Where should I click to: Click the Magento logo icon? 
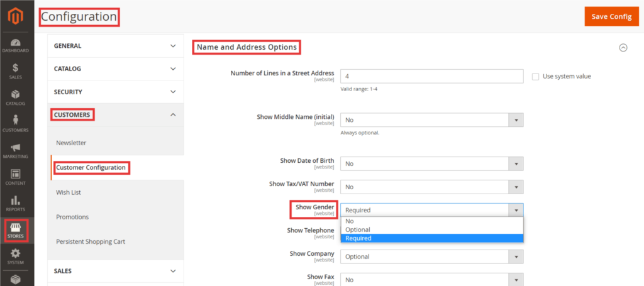[x=16, y=16]
